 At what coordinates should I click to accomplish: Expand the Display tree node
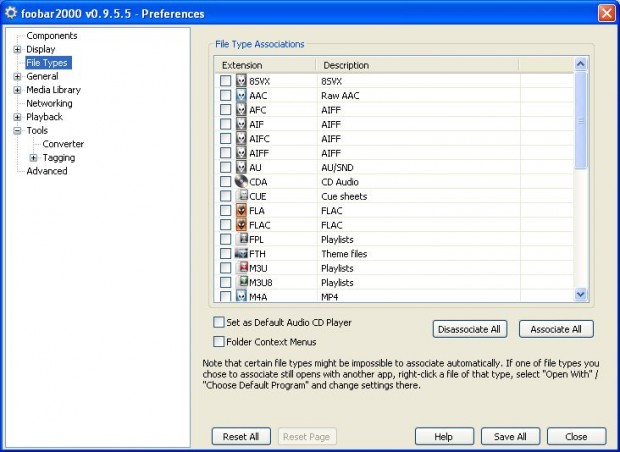(17, 49)
